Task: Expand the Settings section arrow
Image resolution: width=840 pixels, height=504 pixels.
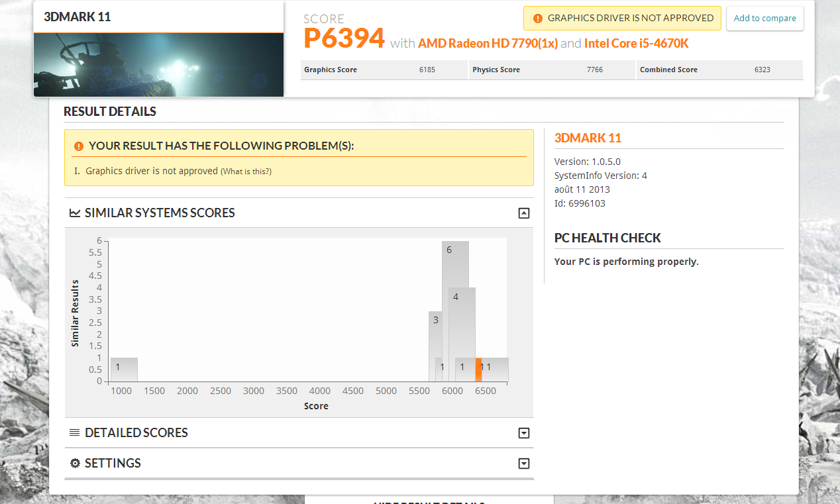Action: point(524,464)
